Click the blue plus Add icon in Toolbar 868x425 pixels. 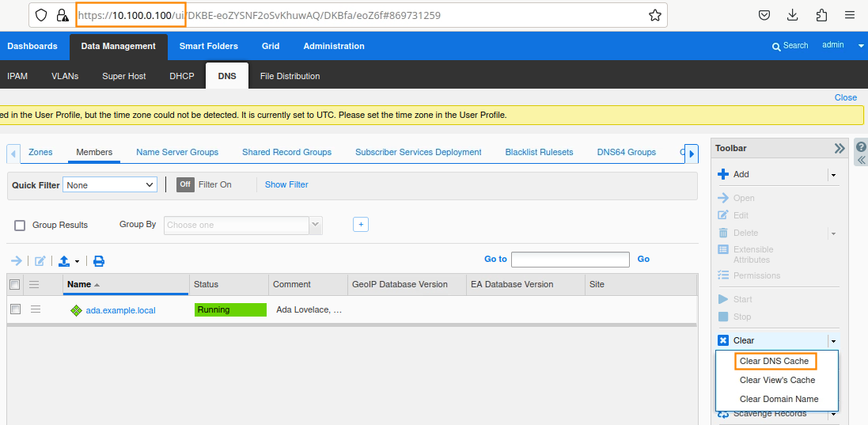point(722,174)
